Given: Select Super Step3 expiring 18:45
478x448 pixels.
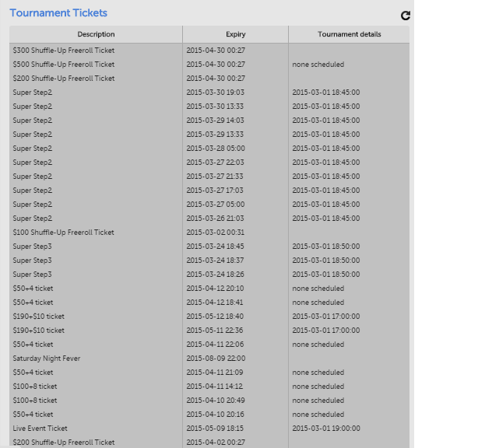Looking at the screenshot, I should point(209,247).
